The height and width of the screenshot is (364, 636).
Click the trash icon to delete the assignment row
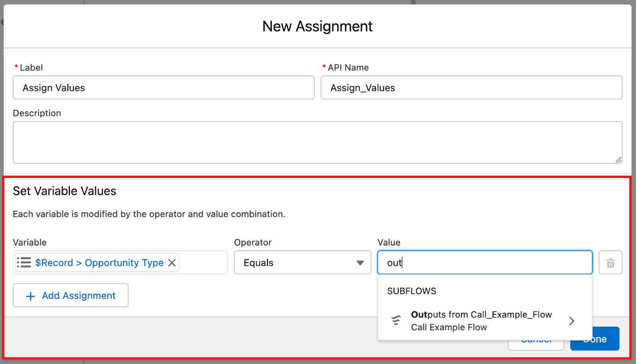(x=611, y=263)
